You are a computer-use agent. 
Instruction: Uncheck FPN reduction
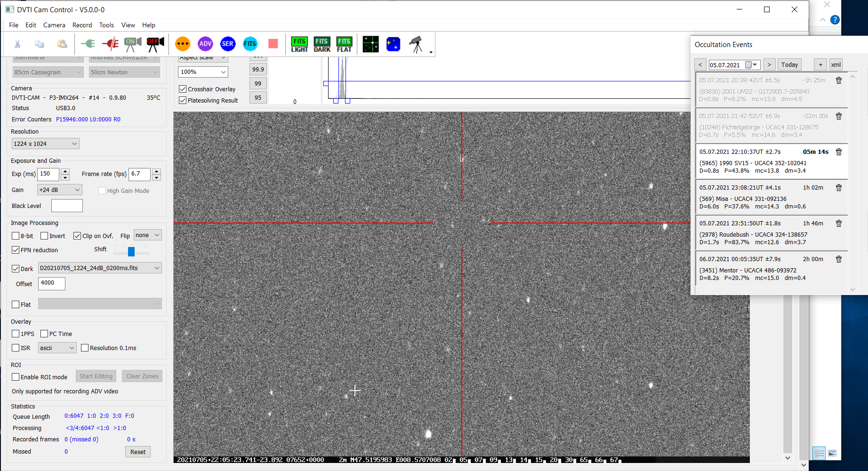[x=16, y=250]
